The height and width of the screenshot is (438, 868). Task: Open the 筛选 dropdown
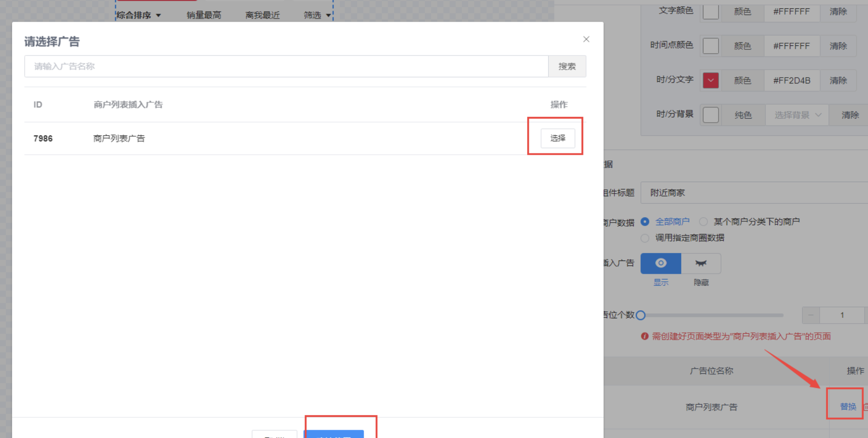317,15
